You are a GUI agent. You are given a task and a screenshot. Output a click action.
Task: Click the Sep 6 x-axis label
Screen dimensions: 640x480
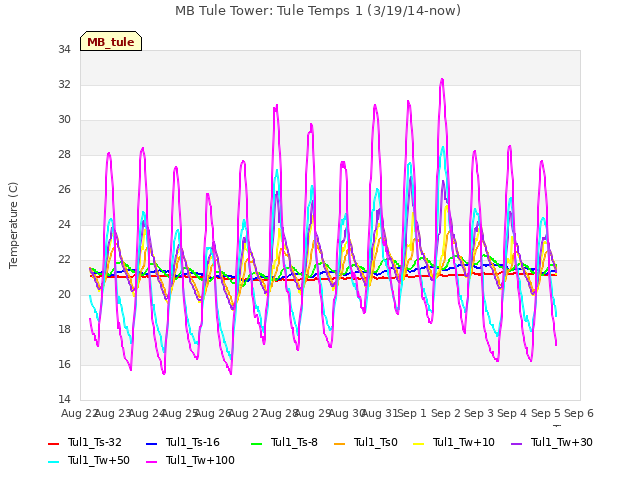(x=579, y=413)
